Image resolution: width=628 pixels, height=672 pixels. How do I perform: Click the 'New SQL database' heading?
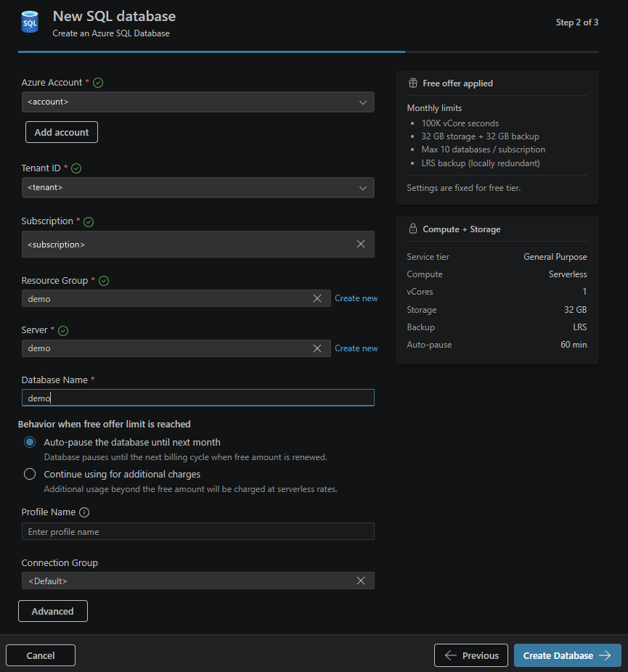pyautogui.click(x=114, y=16)
